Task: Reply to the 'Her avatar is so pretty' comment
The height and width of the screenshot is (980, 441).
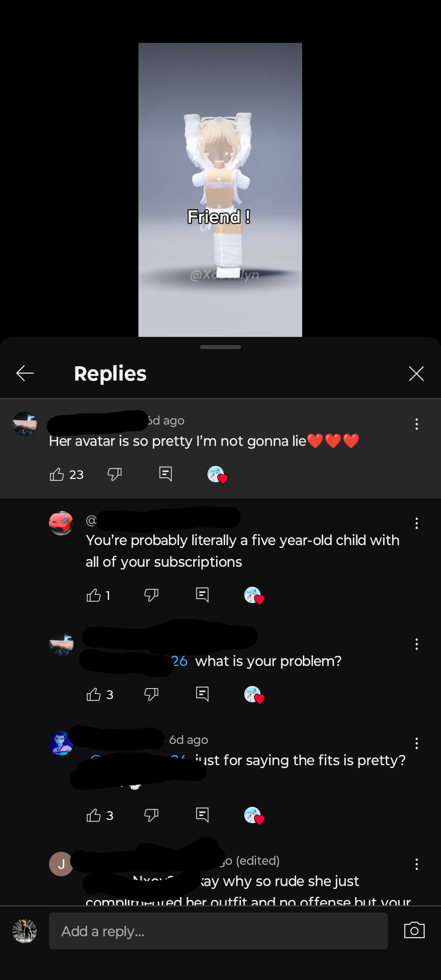Action: click(x=165, y=474)
